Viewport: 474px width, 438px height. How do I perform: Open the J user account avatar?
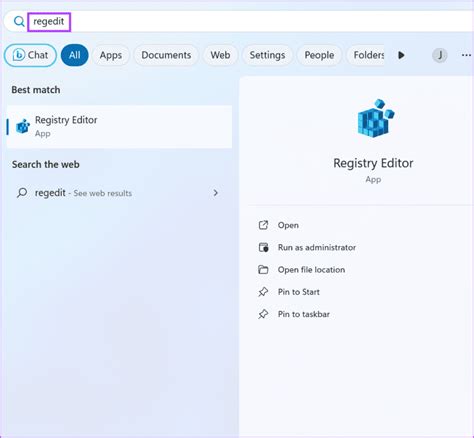440,55
